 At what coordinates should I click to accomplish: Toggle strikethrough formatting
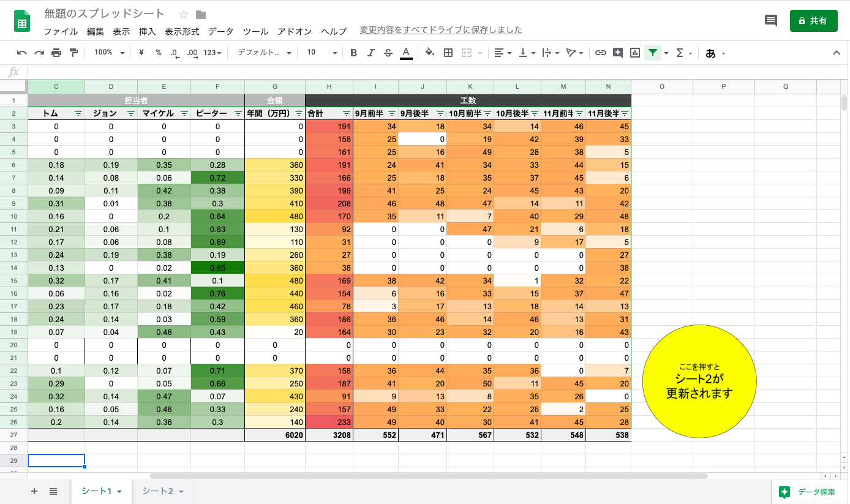click(388, 53)
